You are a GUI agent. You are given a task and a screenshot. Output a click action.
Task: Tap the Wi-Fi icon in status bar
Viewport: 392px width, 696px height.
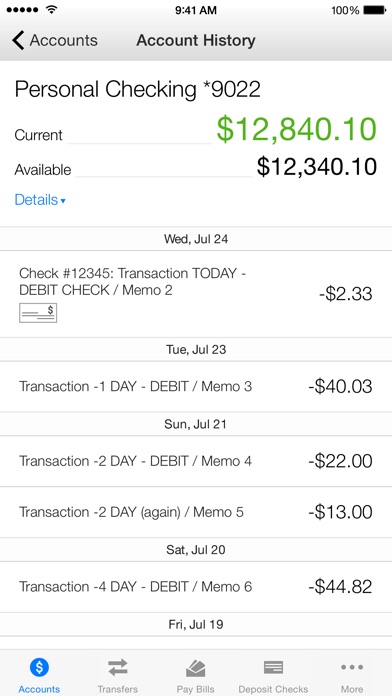[52, 10]
